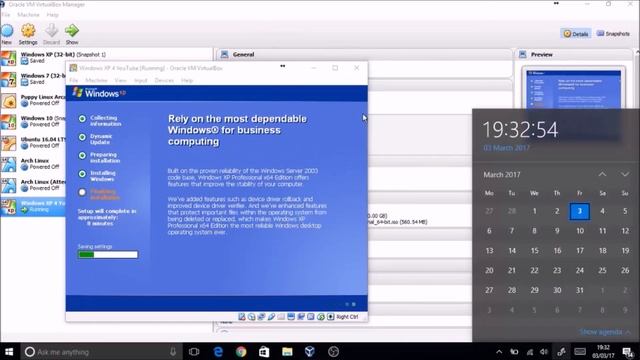640x360 pixels.
Task: Switch to the Snapshots view button
Action: pyautogui.click(x=613, y=34)
